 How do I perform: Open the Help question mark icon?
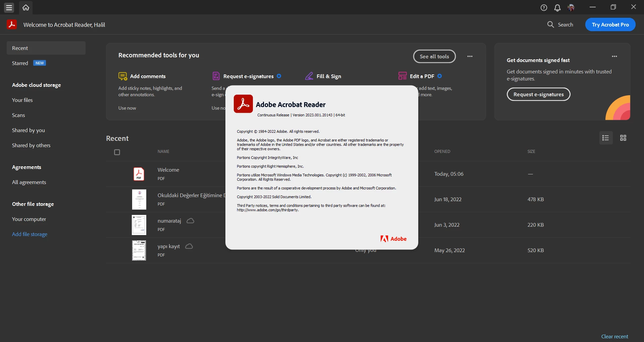pyautogui.click(x=544, y=8)
